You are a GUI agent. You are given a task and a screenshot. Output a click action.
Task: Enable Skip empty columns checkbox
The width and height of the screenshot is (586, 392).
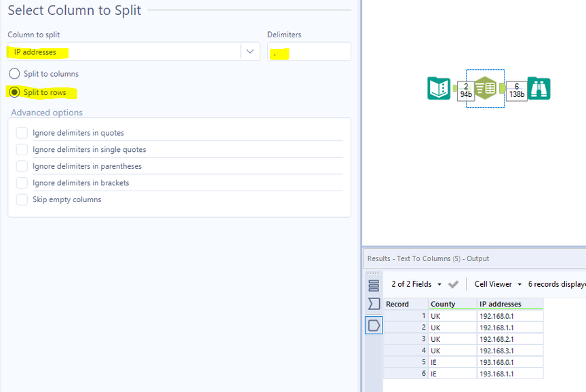pos(22,199)
